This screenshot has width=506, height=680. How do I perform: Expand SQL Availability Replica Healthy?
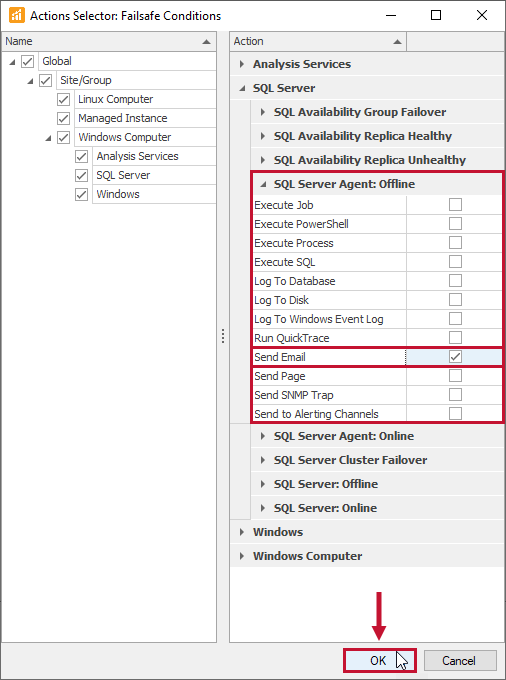coord(263,136)
